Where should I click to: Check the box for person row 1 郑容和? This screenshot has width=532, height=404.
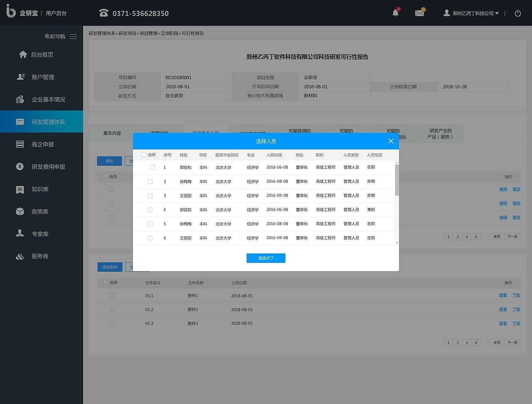pyautogui.click(x=153, y=167)
